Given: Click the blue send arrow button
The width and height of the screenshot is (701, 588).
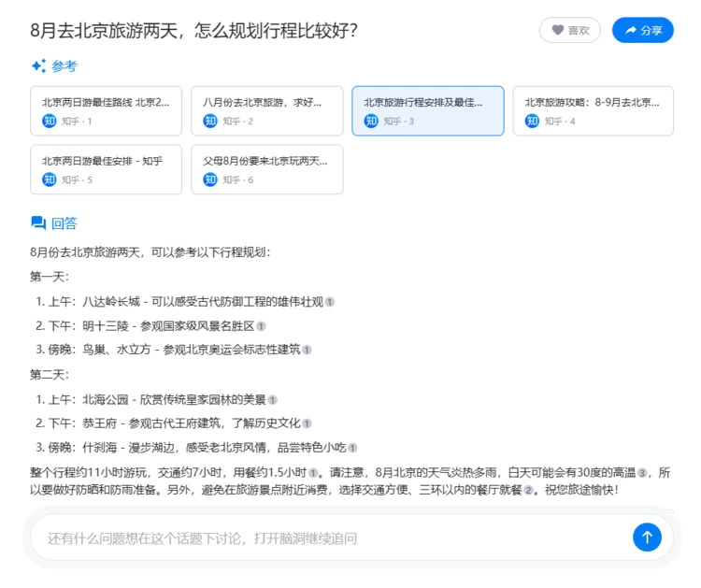Looking at the screenshot, I should tap(647, 537).
